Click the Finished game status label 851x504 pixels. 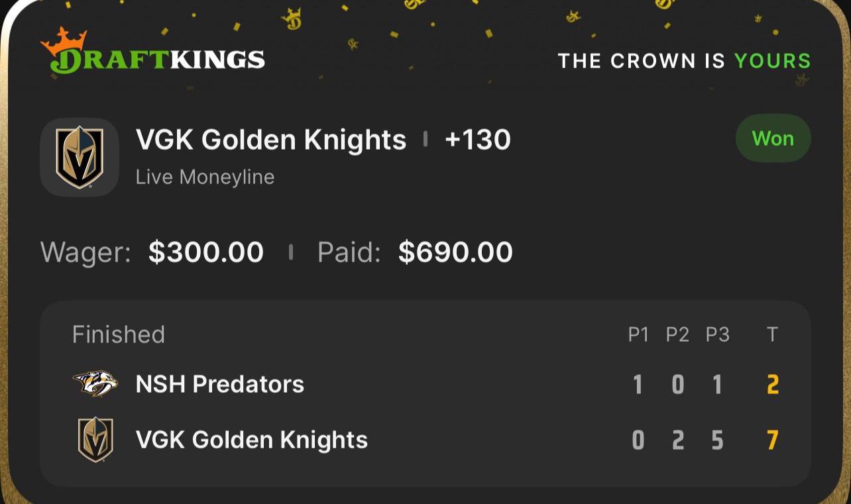point(119,334)
